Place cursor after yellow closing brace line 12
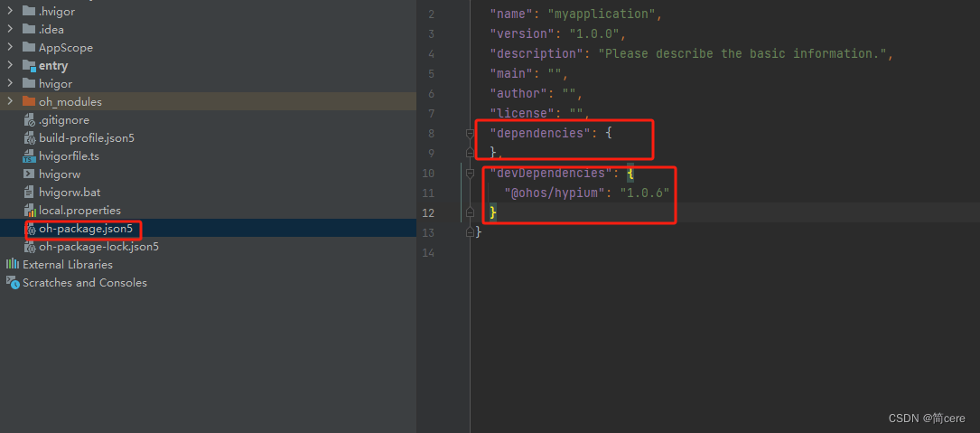Screen dimensions: 980x433 coord(498,212)
